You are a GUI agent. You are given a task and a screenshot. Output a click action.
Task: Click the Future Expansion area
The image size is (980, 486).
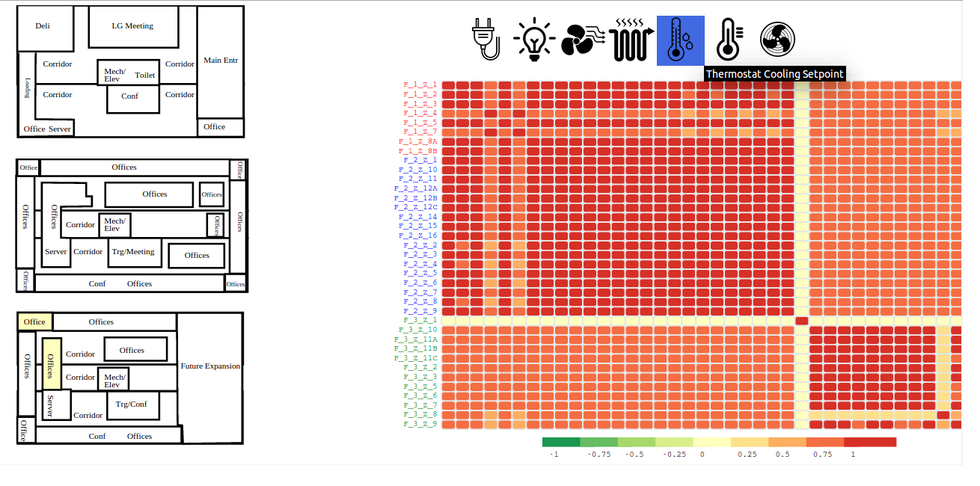[210, 366]
